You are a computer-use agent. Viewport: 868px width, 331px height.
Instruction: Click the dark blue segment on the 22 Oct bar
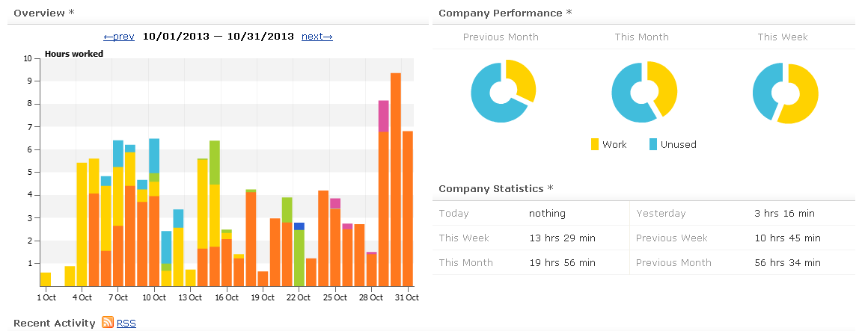(x=299, y=226)
